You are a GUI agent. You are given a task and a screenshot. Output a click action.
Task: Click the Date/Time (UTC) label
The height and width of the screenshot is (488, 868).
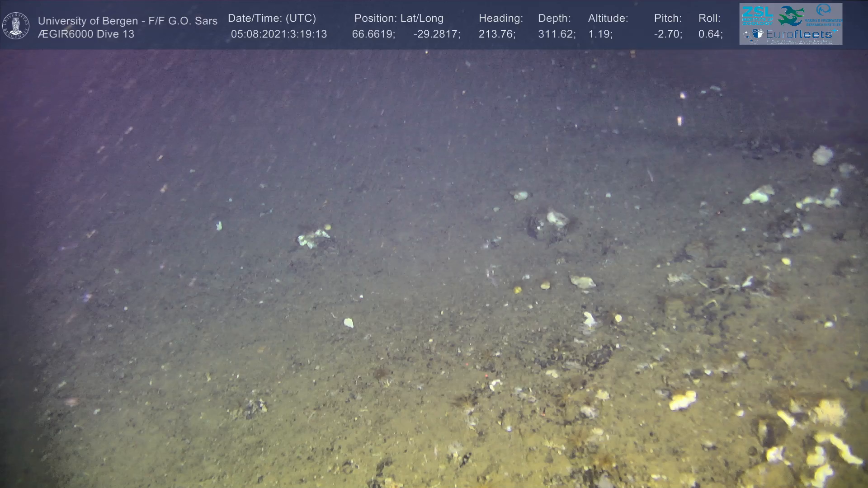[272, 19]
